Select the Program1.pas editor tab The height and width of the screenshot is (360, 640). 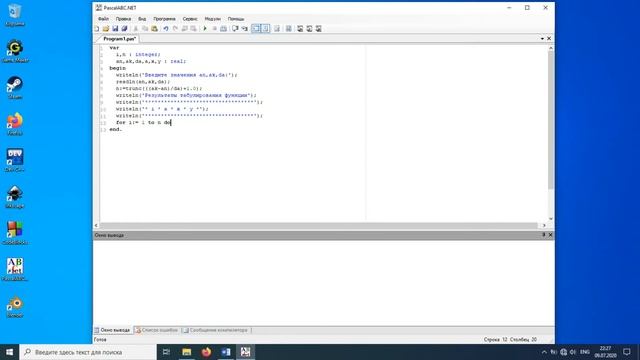[119, 39]
